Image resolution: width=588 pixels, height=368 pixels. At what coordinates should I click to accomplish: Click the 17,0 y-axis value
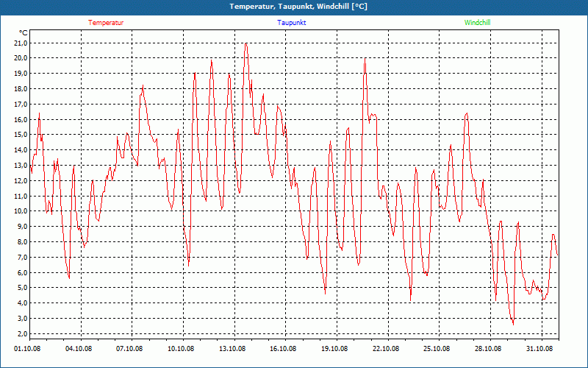[21, 104]
